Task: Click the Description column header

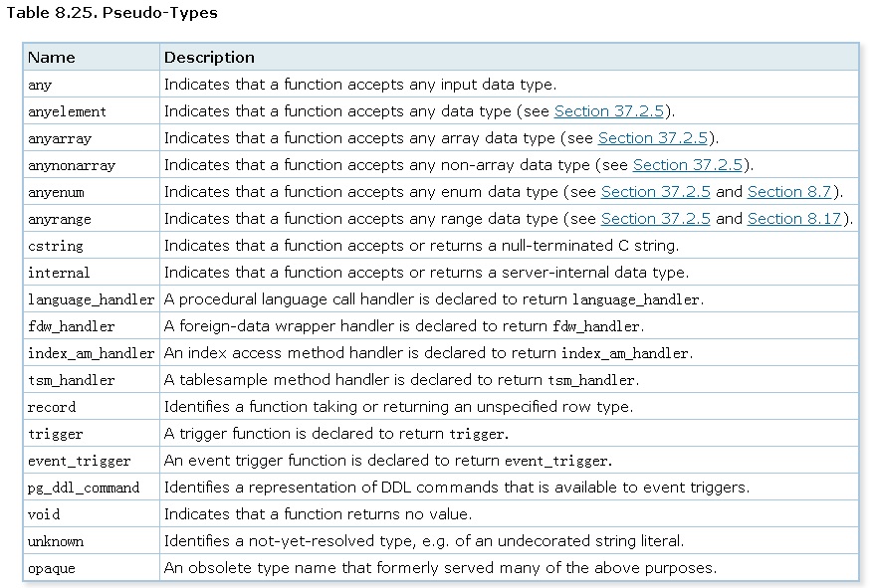Action: (x=209, y=58)
